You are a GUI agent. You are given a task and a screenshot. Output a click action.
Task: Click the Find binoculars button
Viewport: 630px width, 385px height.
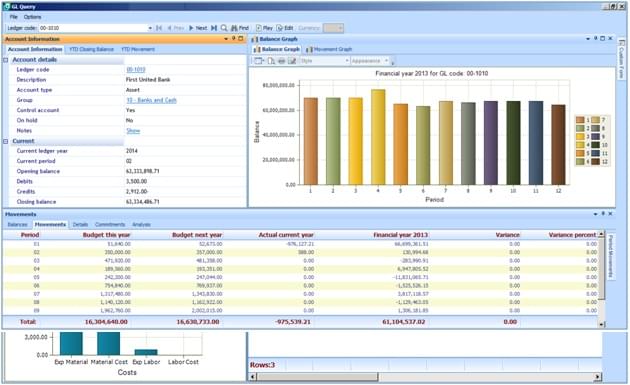pos(240,28)
